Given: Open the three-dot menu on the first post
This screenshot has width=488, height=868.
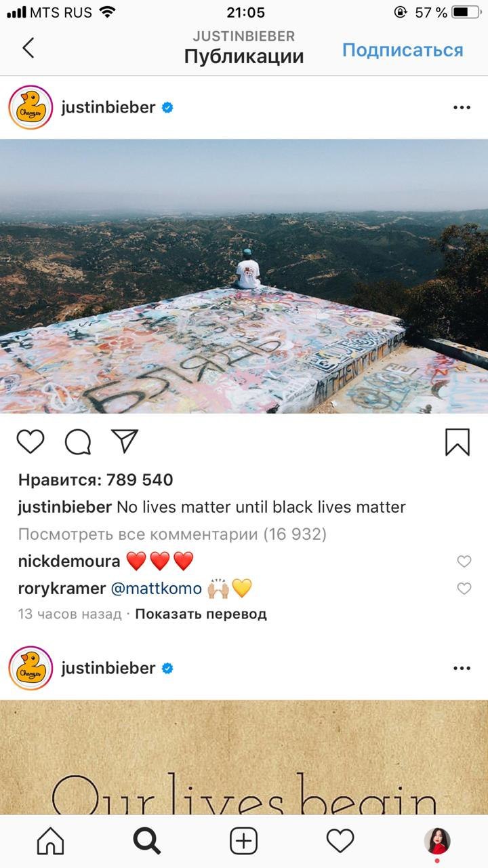Looking at the screenshot, I should pos(462,107).
